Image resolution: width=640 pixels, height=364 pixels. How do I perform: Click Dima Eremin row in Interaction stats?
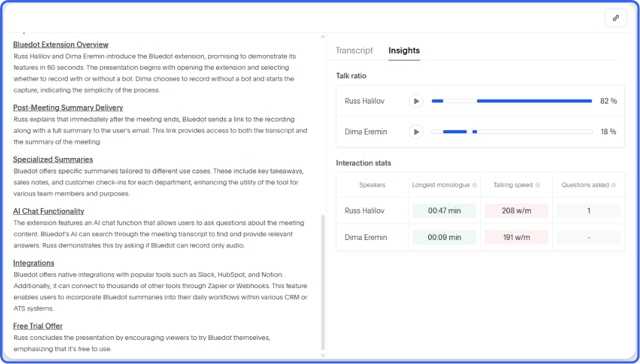pos(480,237)
